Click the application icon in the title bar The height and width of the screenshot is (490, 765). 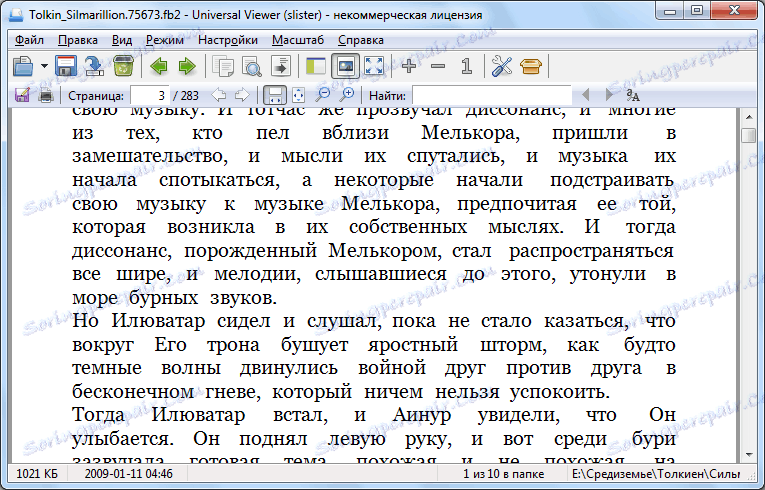tap(16, 15)
